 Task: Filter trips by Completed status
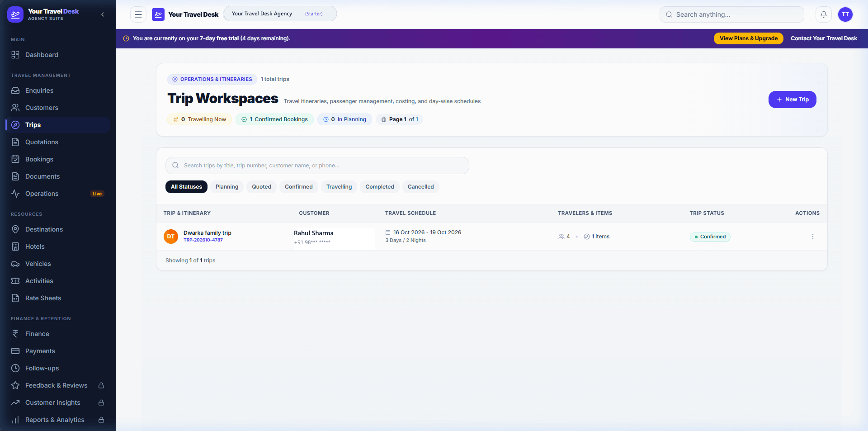pos(380,187)
